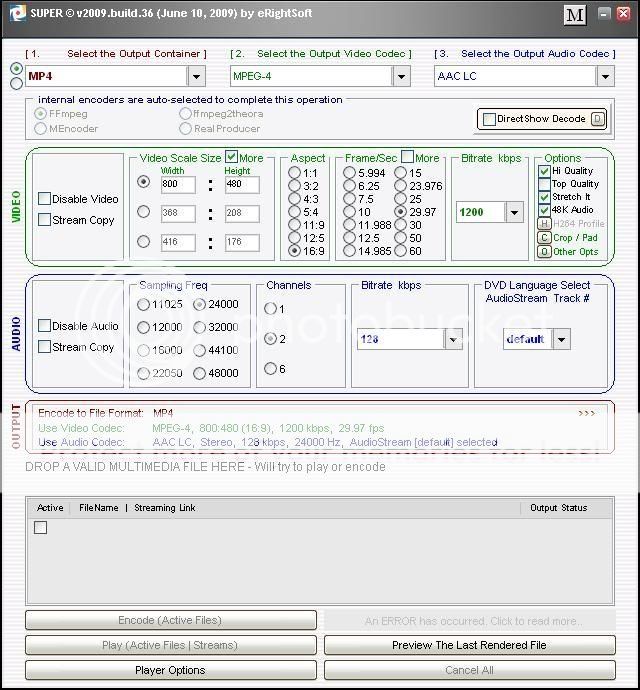Check video Stream Copy
640x690 pixels.
click(44, 220)
